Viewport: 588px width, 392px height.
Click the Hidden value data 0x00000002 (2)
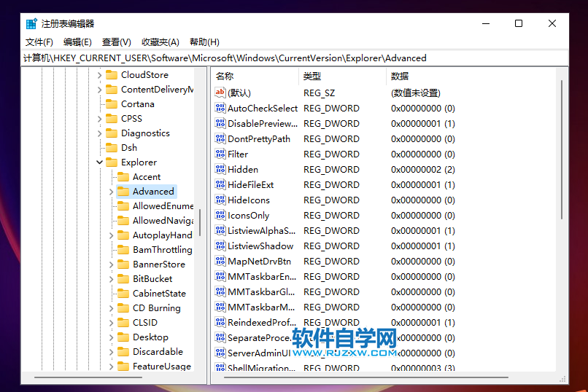[x=422, y=170]
